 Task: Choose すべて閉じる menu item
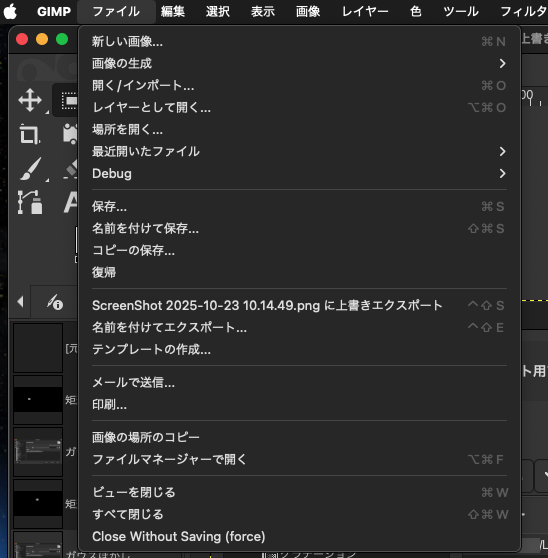pos(300,515)
